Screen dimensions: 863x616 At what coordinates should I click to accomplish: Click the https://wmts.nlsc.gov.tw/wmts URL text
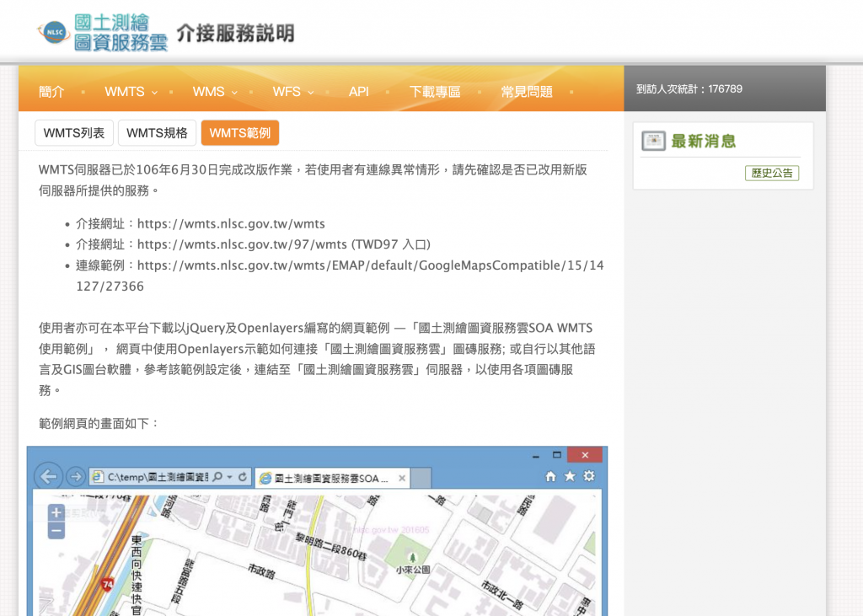[231, 224]
